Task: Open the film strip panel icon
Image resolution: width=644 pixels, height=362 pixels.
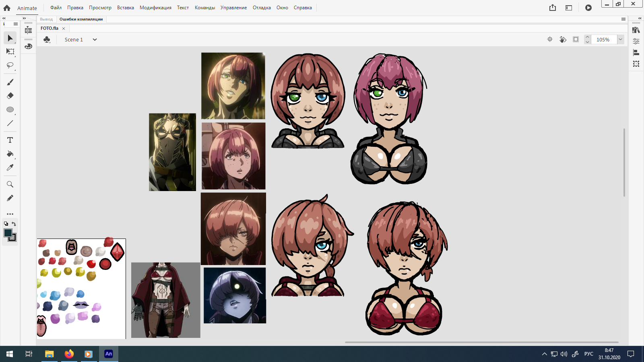Action: pyautogui.click(x=28, y=30)
